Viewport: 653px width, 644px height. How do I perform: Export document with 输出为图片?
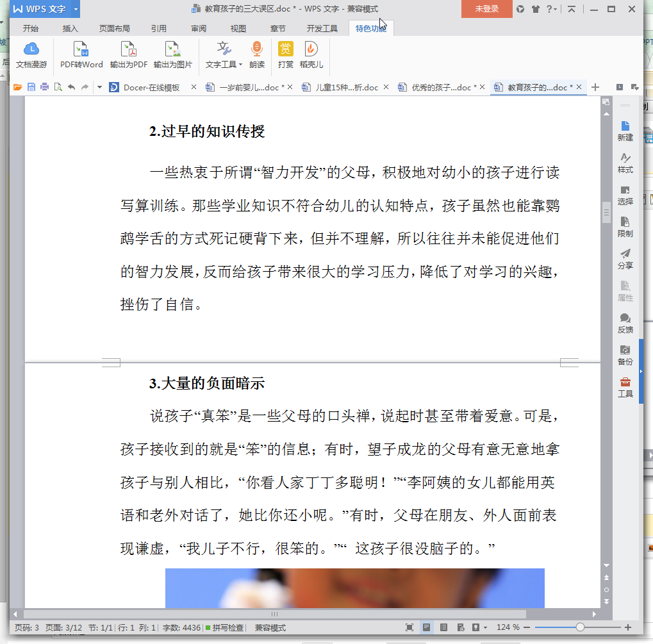(x=173, y=55)
